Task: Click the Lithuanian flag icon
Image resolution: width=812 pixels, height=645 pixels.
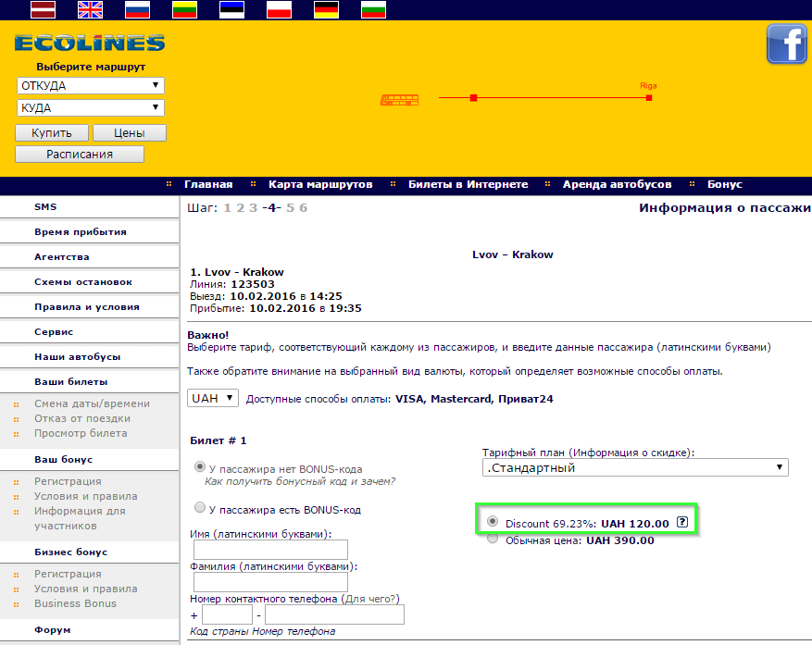Action: 185,10
